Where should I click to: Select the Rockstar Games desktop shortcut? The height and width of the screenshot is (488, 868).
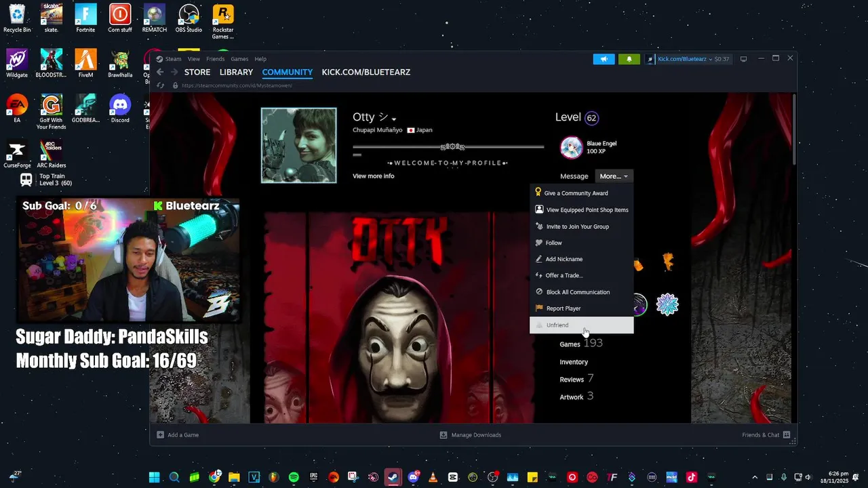click(x=223, y=22)
